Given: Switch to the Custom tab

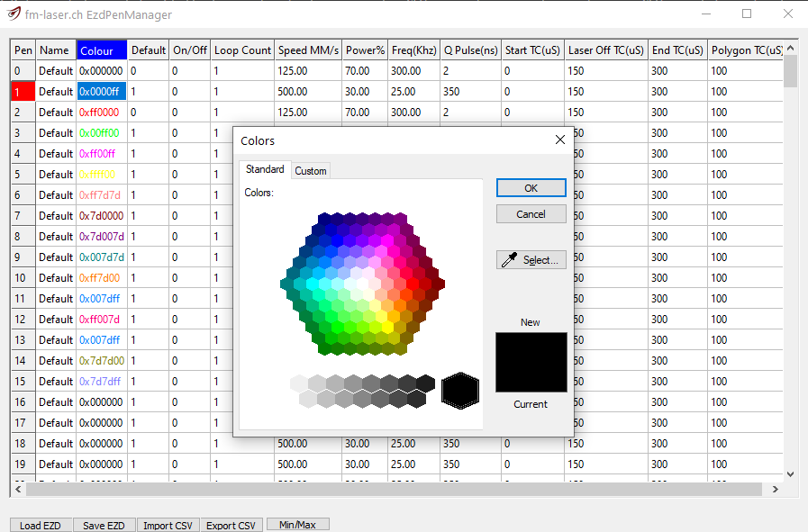Looking at the screenshot, I should pyautogui.click(x=310, y=171).
